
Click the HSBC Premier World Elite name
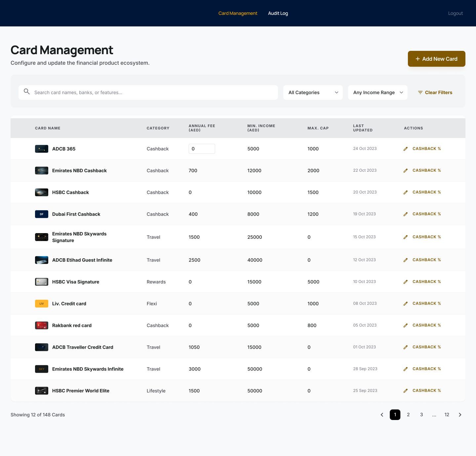[x=81, y=391]
